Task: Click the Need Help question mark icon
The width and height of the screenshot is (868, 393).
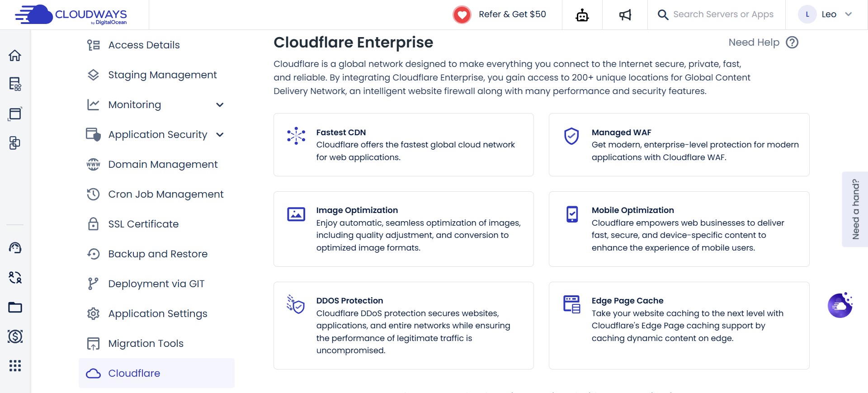Action: coord(792,42)
